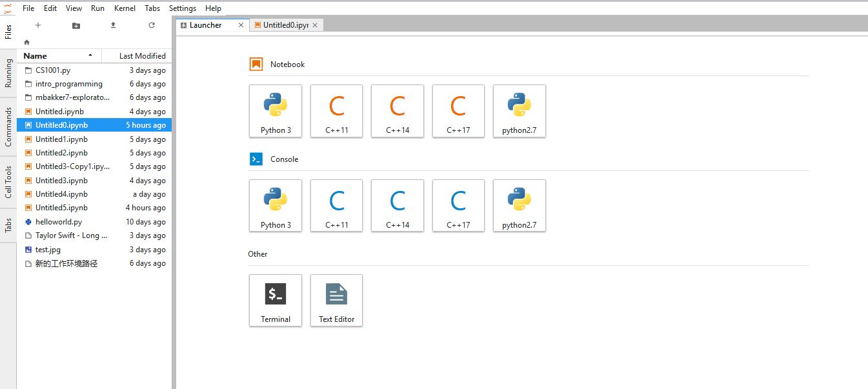The height and width of the screenshot is (389, 868).
Task: Refresh the file list
Action: point(152,25)
